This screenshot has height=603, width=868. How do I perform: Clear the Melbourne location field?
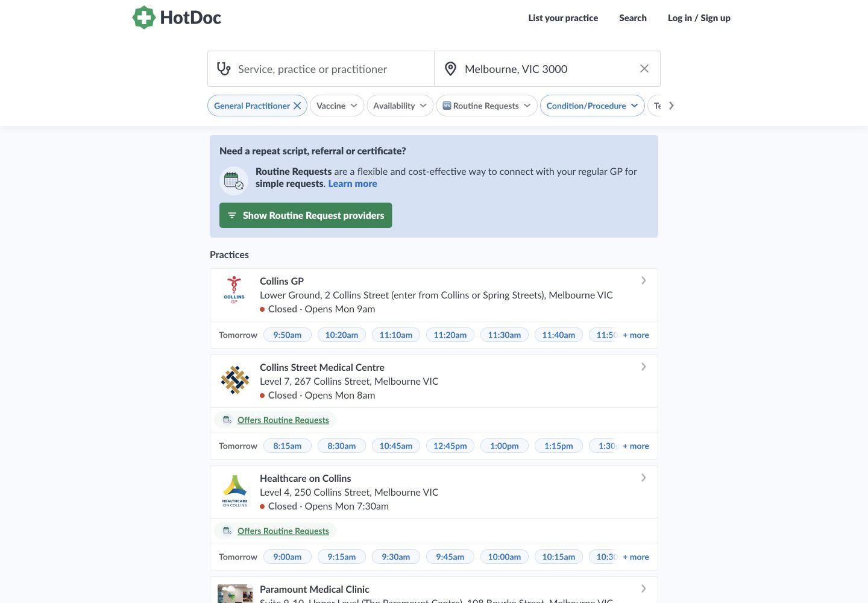(644, 69)
